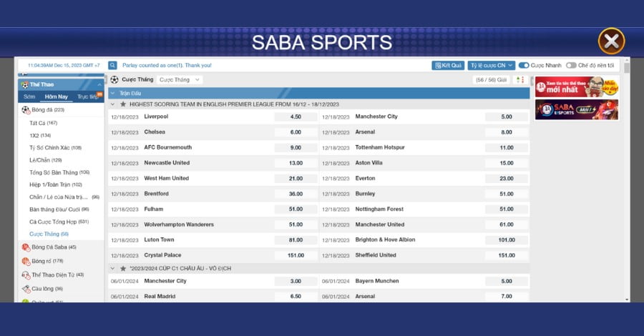This screenshot has height=336, width=644.
Task: Bet on Everton at 23.00
Action: 507,179
